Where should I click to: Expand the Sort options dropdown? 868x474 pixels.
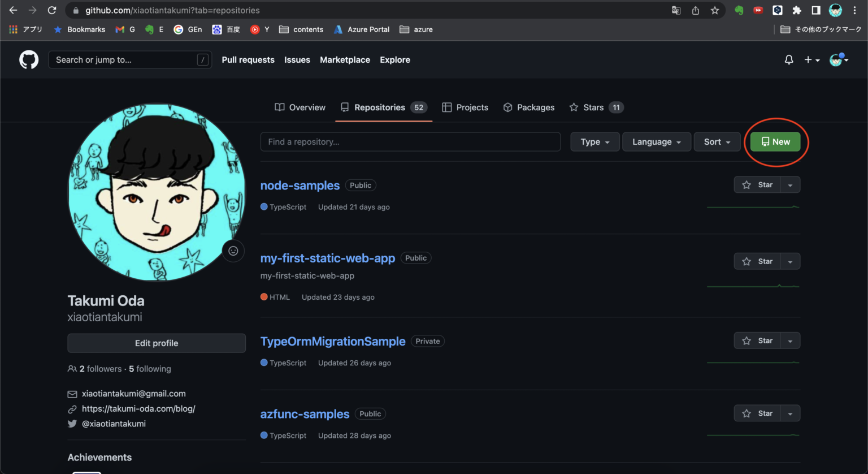(x=717, y=141)
